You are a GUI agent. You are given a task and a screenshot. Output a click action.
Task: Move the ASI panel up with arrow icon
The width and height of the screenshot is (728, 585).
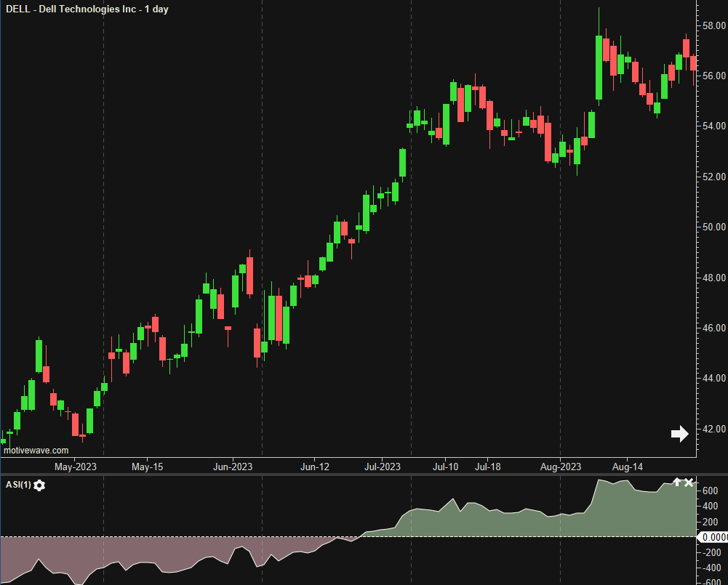676,483
